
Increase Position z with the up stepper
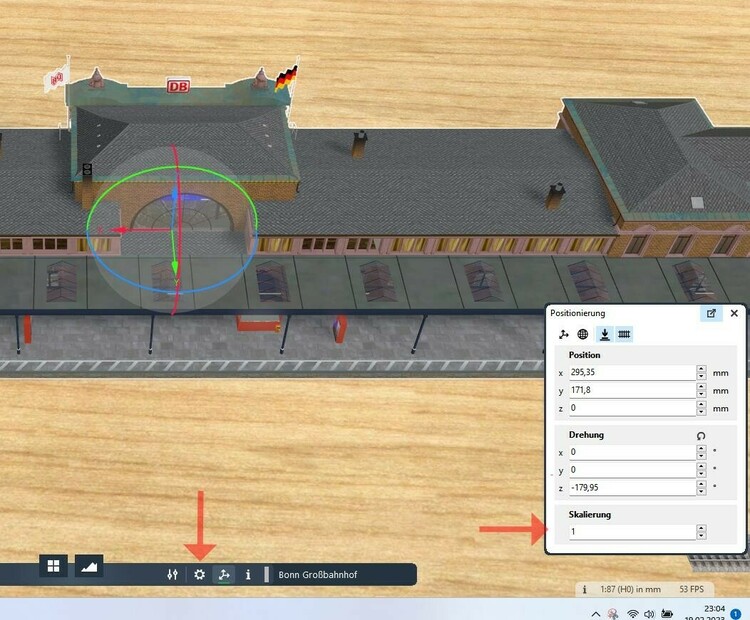pos(701,405)
